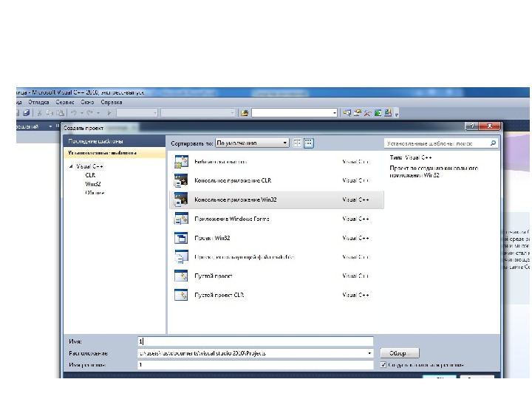The height and width of the screenshot is (399, 532).
Task: Click the Paste toolbar icon
Action: [x=60, y=113]
